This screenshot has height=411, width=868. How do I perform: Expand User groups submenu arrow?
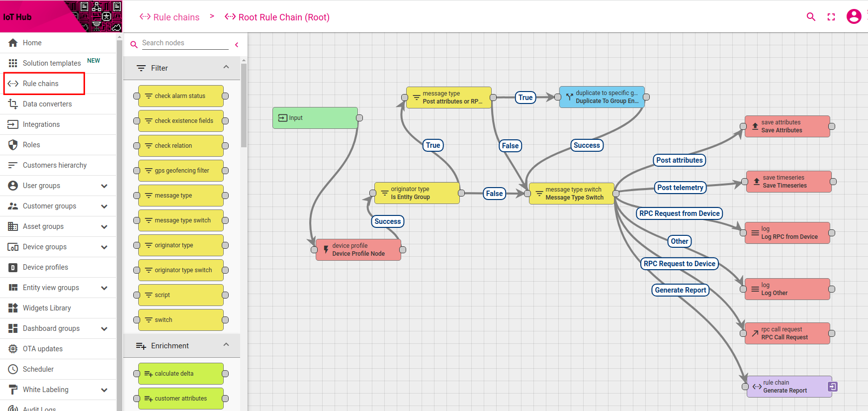click(x=104, y=186)
